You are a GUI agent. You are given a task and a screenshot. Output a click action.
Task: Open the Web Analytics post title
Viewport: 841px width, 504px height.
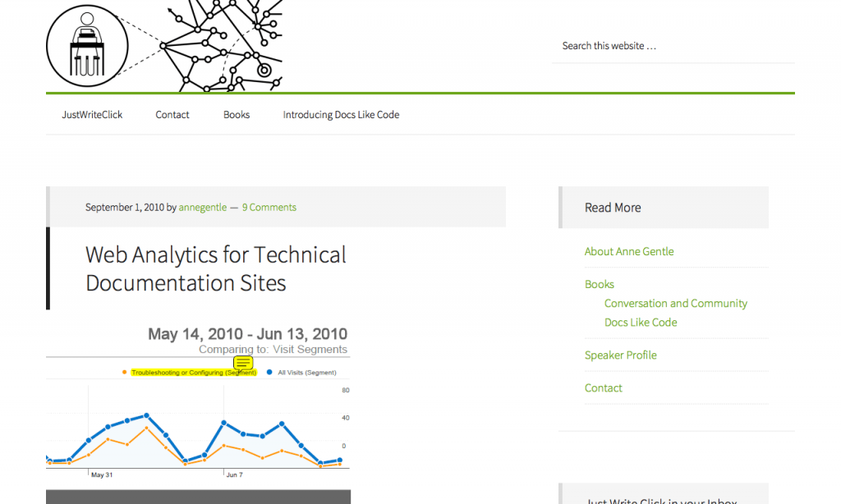click(215, 268)
